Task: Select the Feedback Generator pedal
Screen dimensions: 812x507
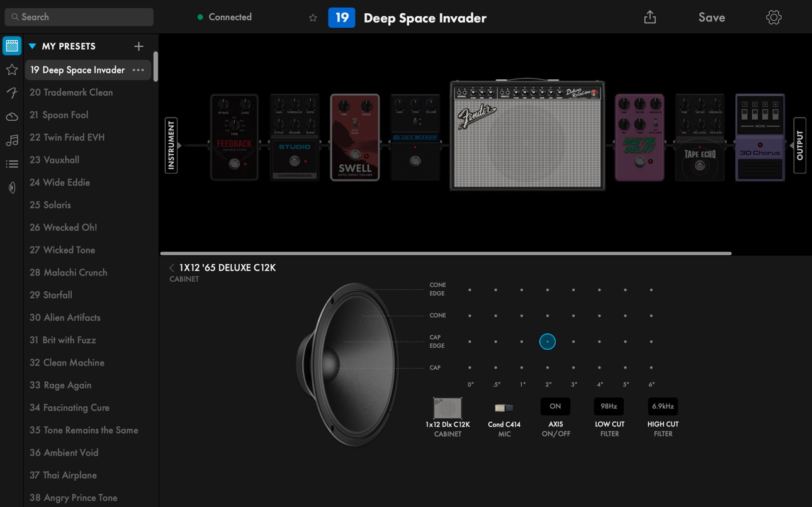Action: (234, 137)
